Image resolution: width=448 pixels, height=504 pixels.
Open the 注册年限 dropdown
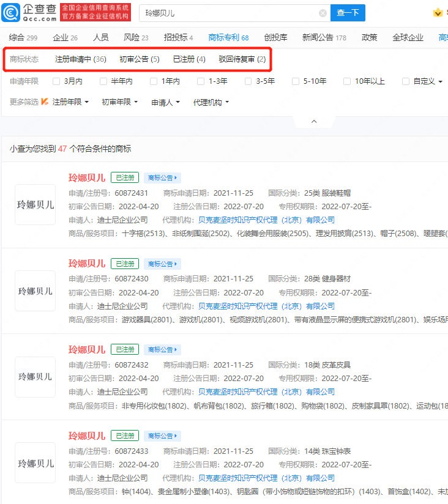70,102
